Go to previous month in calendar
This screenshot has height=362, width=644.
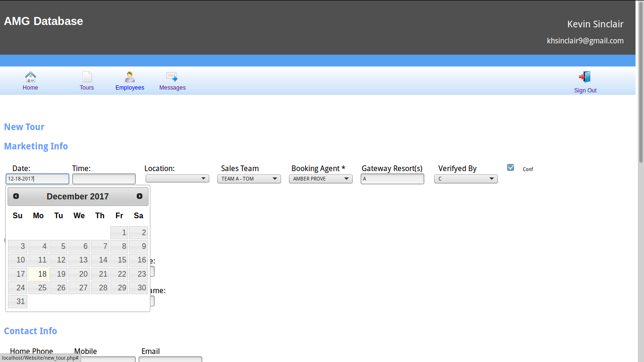[x=16, y=196]
